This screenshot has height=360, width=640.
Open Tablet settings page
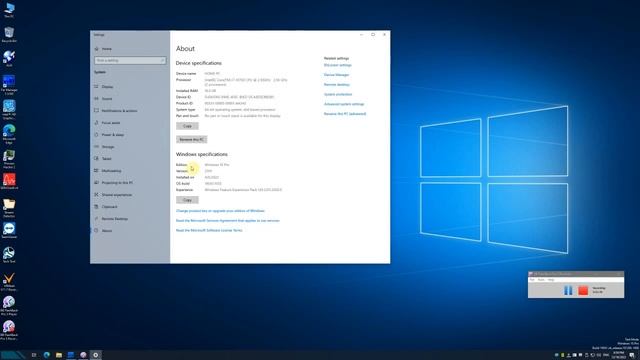click(107, 159)
